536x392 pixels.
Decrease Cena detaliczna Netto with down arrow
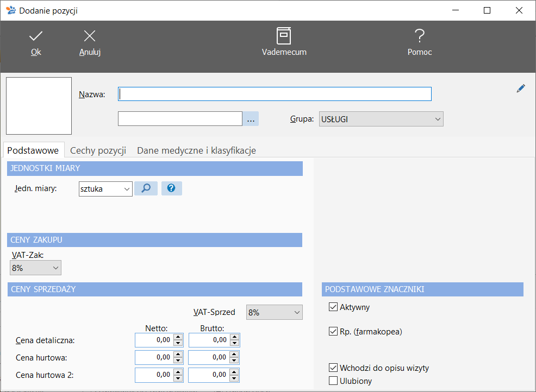coord(178,343)
